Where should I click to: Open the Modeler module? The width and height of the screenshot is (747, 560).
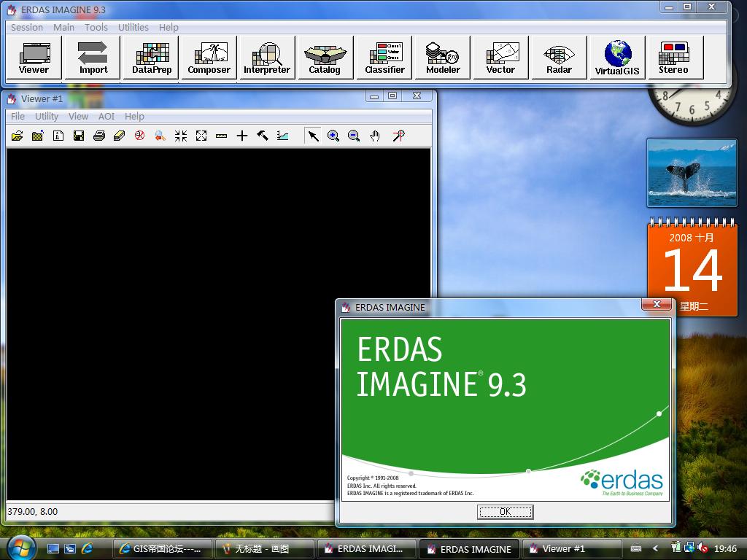coord(443,57)
